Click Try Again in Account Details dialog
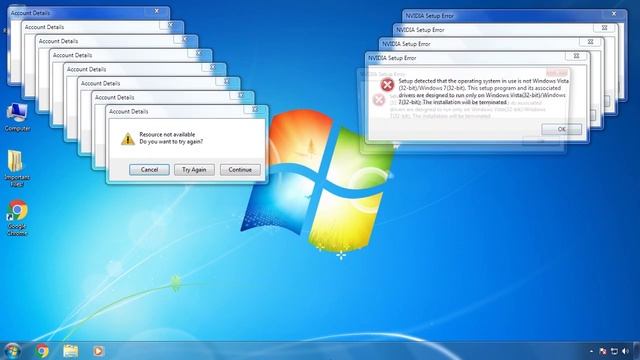The image size is (640, 360). coord(194,170)
